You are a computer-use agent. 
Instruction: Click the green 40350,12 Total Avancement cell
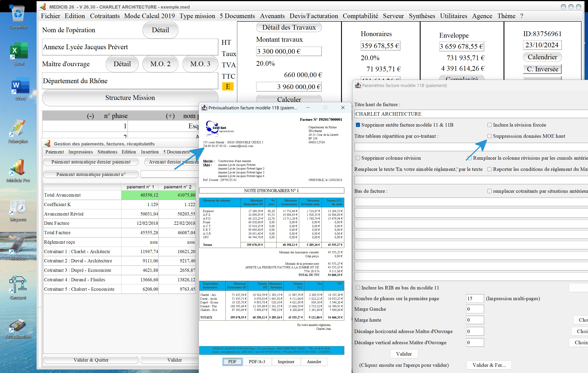click(140, 195)
